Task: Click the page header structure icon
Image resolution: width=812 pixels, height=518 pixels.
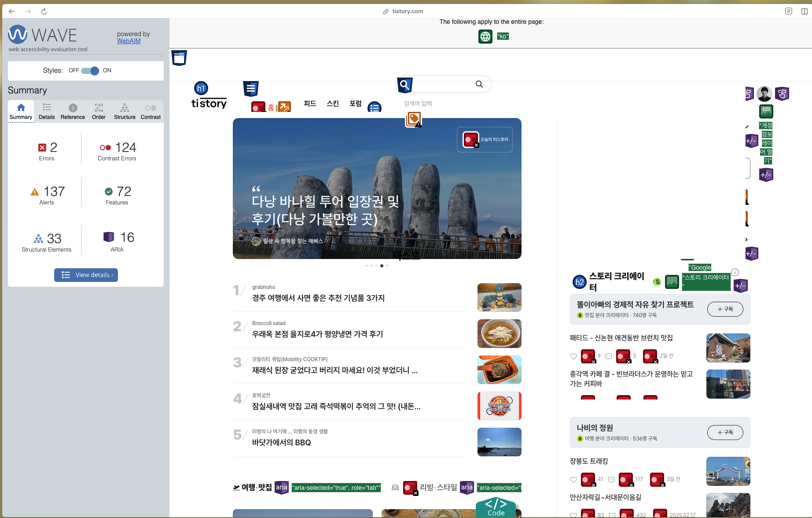Action: [179, 58]
